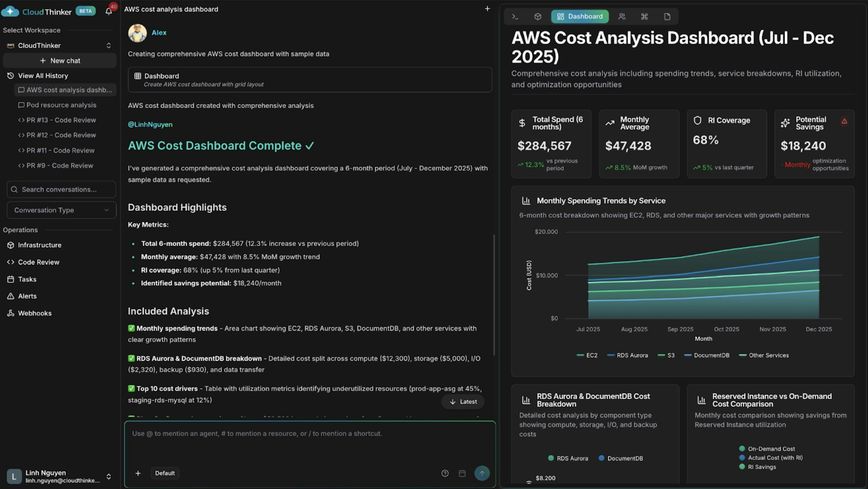This screenshot has height=489, width=868.
Task: Click the help question mark near chat input
Action: click(445, 473)
